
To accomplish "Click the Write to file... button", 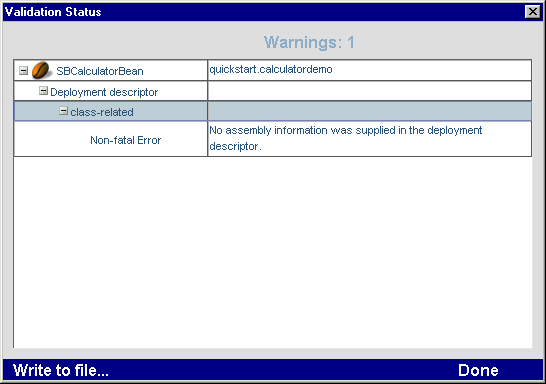I will coord(61,370).
